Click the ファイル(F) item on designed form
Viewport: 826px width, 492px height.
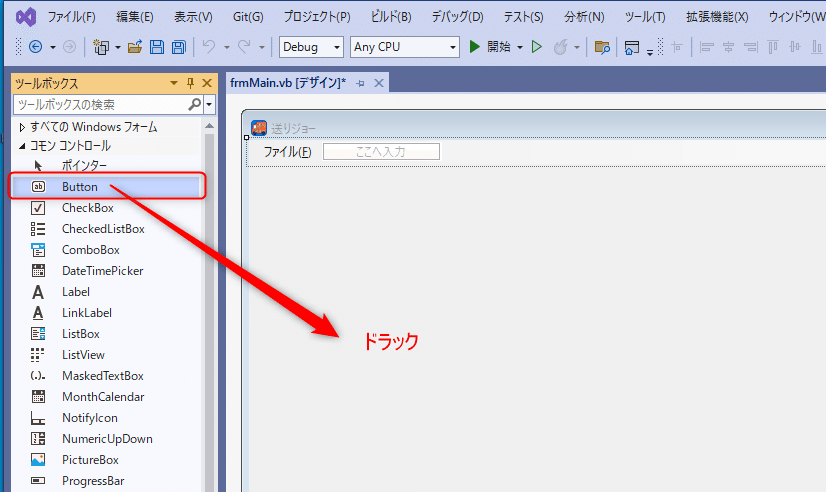pyautogui.click(x=288, y=152)
